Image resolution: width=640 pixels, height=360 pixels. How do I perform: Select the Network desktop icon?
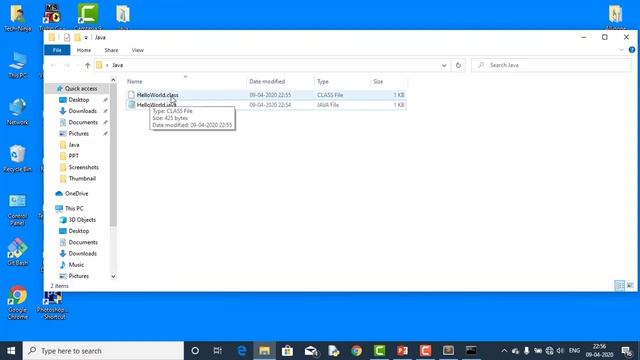[18, 111]
